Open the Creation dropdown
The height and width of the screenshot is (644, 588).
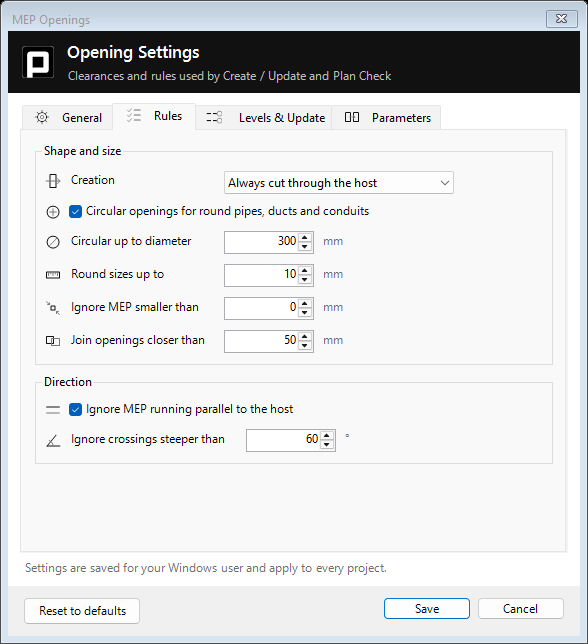point(339,183)
